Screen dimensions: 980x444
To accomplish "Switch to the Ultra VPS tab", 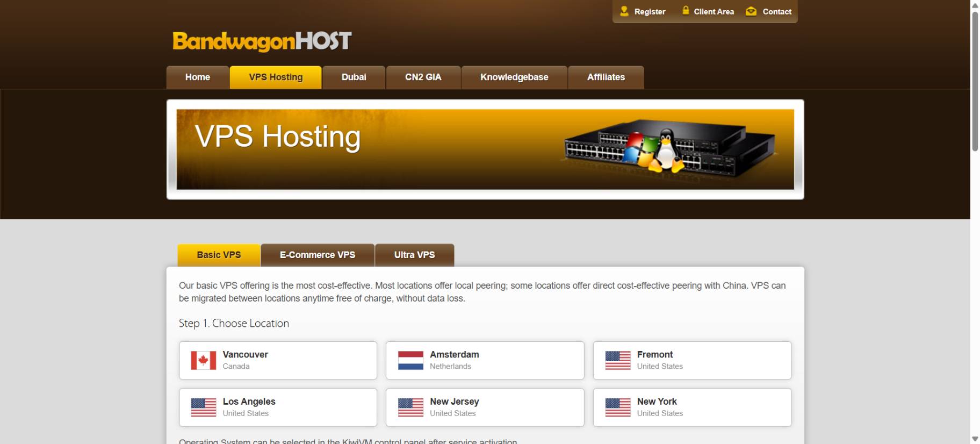I will pyautogui.click(x=414, y=255).
